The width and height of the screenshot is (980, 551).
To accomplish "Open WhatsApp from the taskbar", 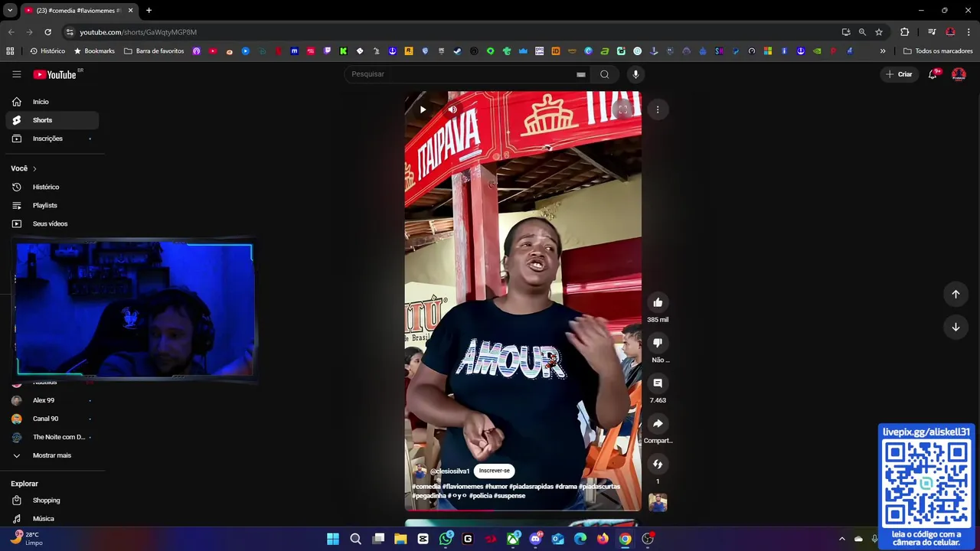I will (x=446, y=539).
